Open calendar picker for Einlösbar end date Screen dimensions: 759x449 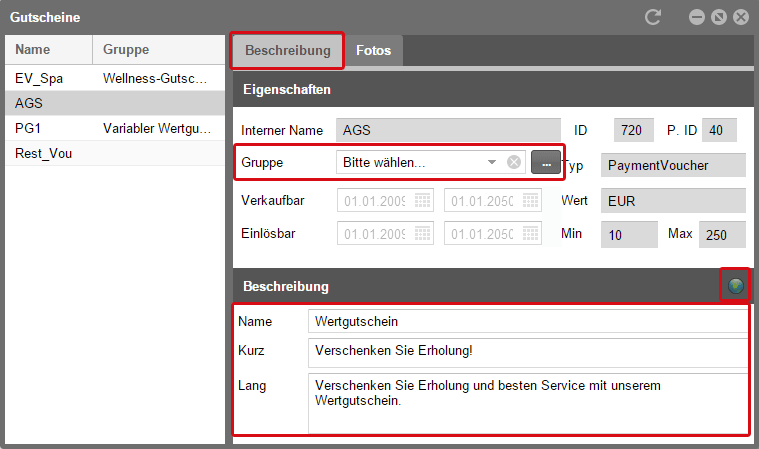click(529, 233)
